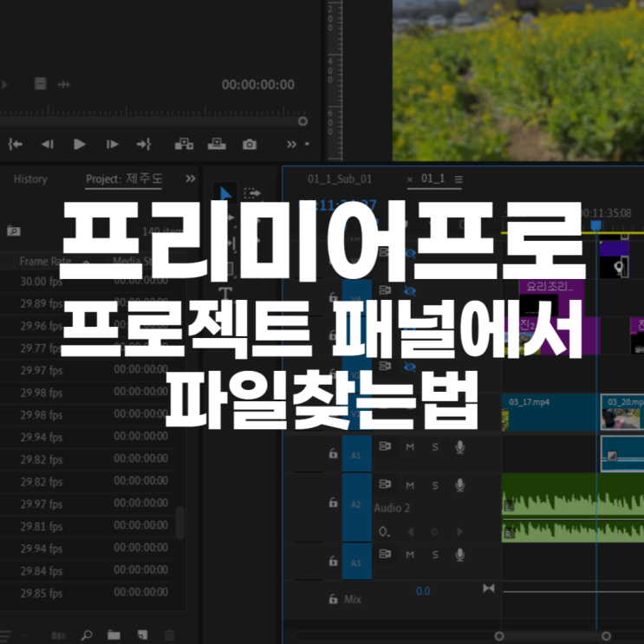The height and width of the screenshot is (644, 644).
Task: Activate the 01_1 sequence tab
Action: point(433,179)
